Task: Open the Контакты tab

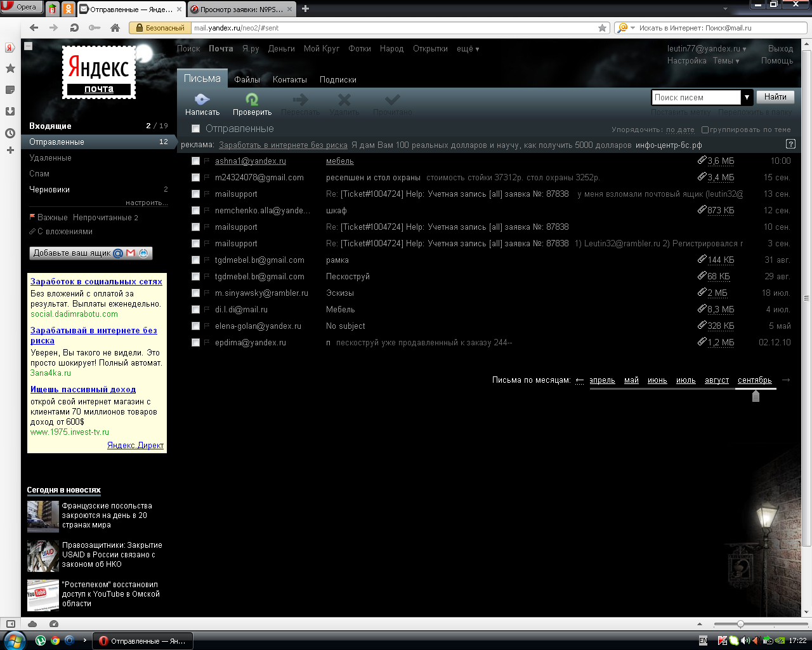Action: (x=290, y=80)
